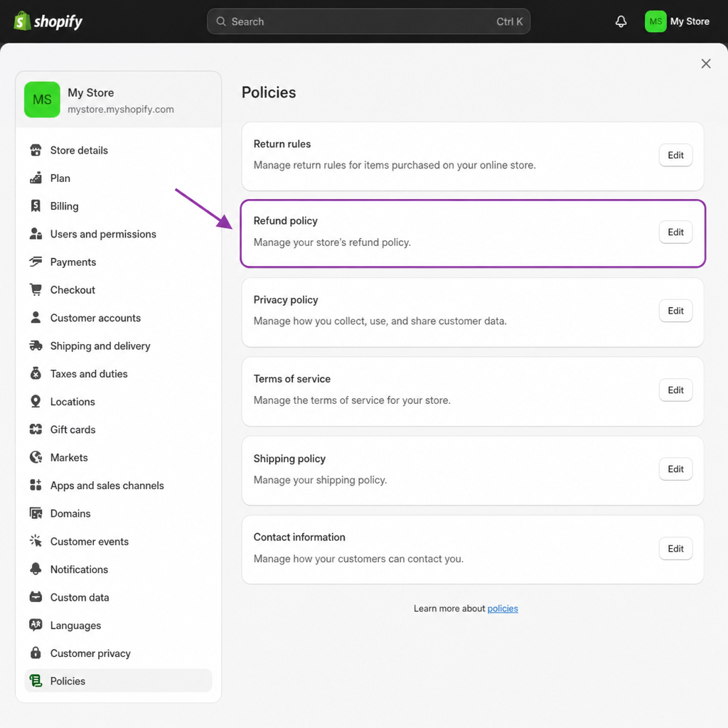Open Gift cards settings
Image resolution: width=728 pixels, height=728 pixels.
click(119, 429)
